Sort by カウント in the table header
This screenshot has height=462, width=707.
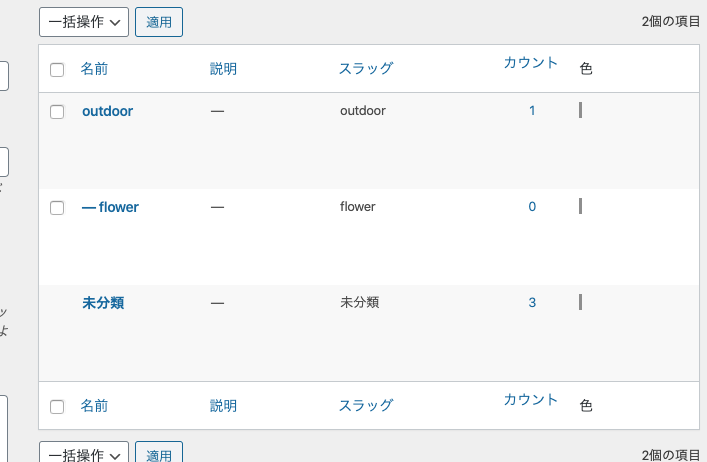[x=531, y=63]
